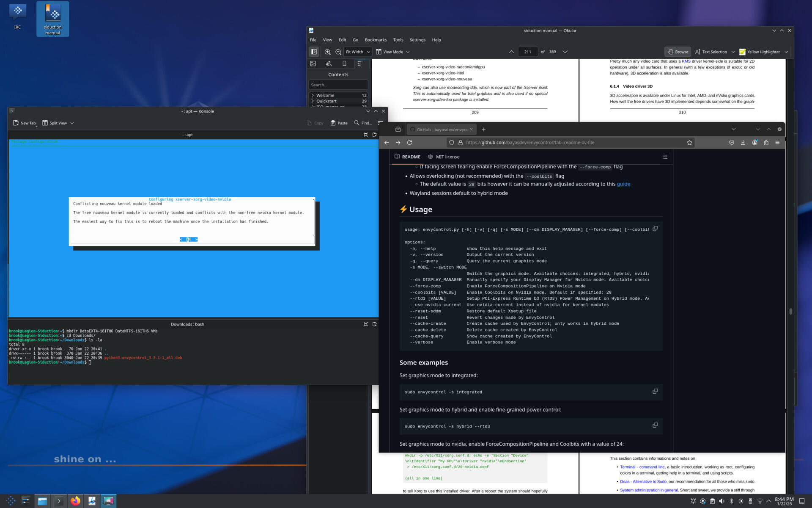Reload the GitHub page

pos(409,143)
